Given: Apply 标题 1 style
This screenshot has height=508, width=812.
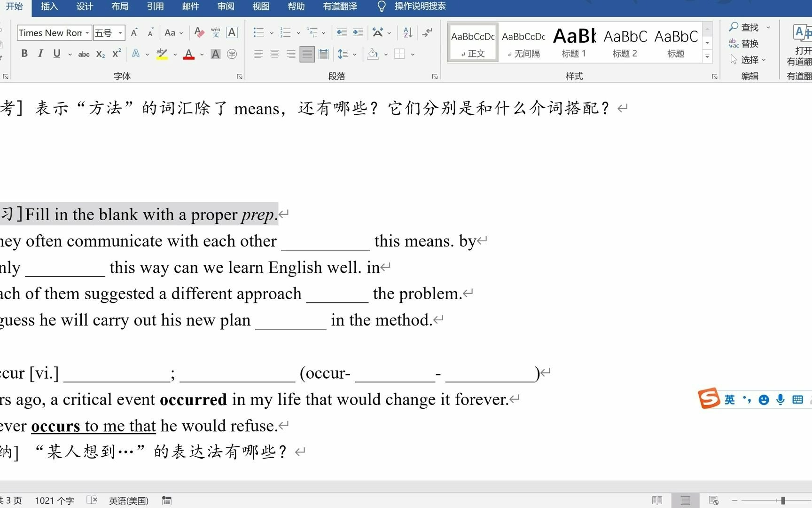Looking at the screenshot, I should click(x=574, y=42).
